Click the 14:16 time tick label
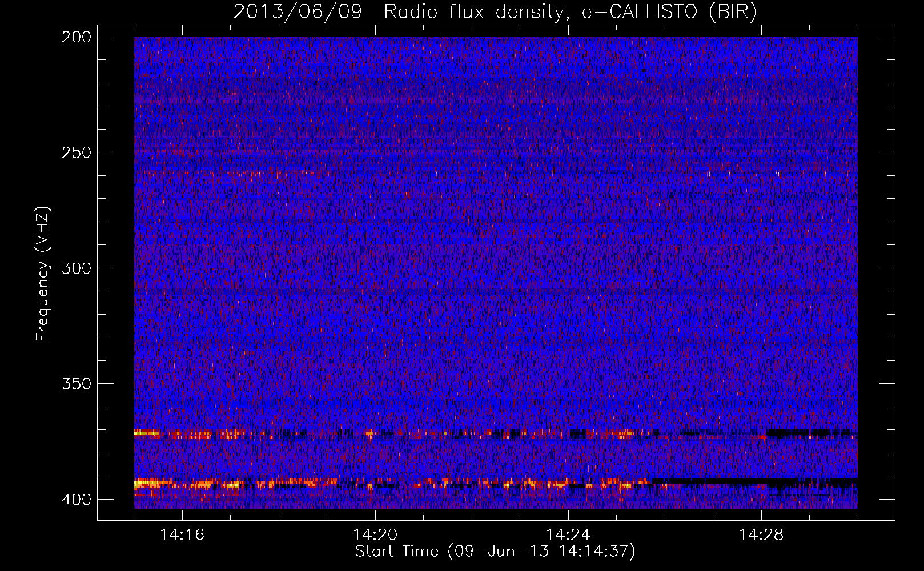924x571 pixels. point(182,535)
